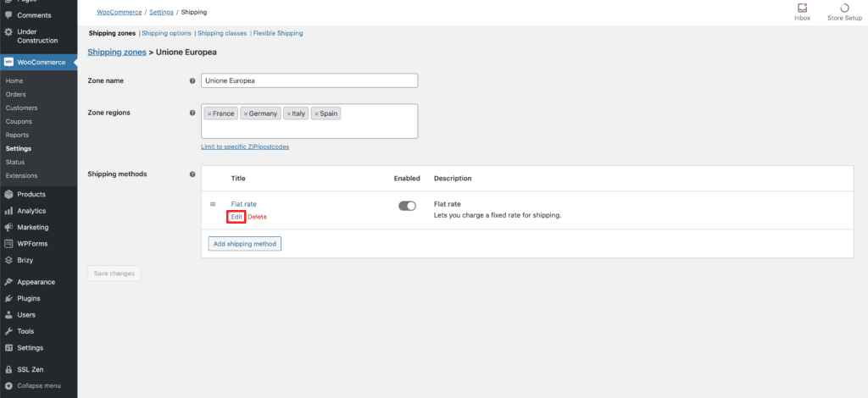The image size is (868, 398).
Task: Click Limit to specific ZIP/postcodes link
Action: point(245,147)
